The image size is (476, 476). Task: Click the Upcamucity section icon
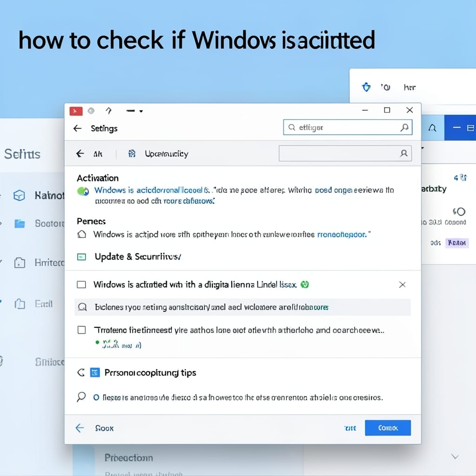pos(132,153)
